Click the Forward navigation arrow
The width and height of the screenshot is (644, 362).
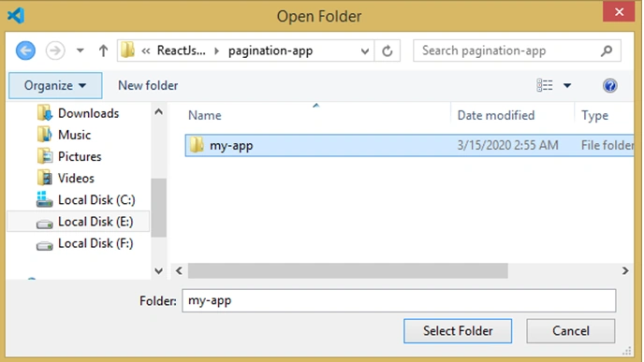point(55,51)
